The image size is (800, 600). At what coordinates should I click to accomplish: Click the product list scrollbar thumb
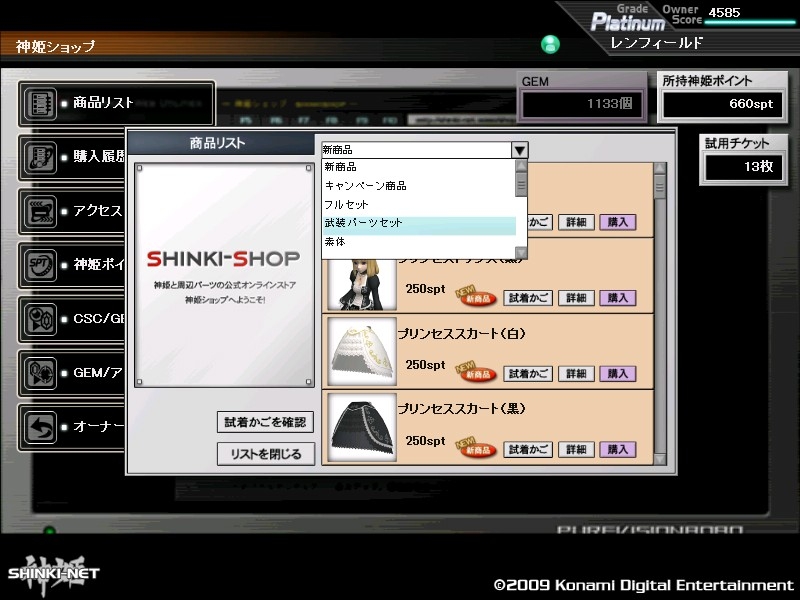tap(660, 187)
